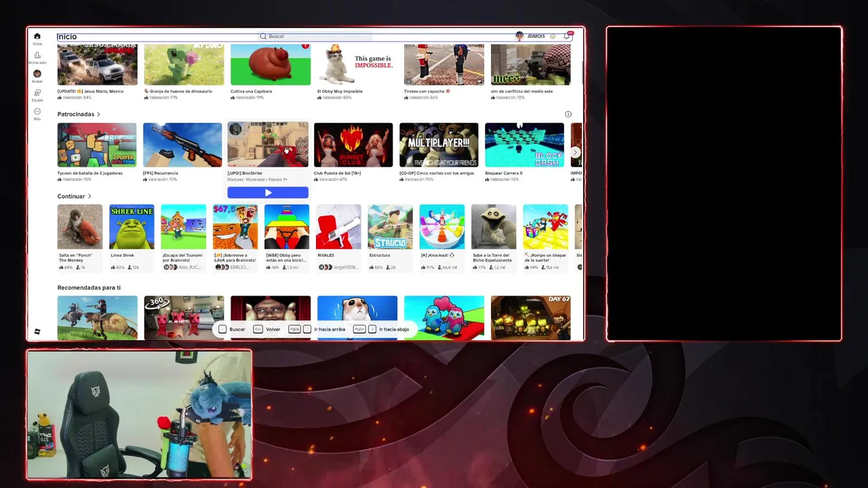Click the info icon on the Patrocinadas row
Screen dimensions: 868x488
pyautogui.click(x=568, y=114)
